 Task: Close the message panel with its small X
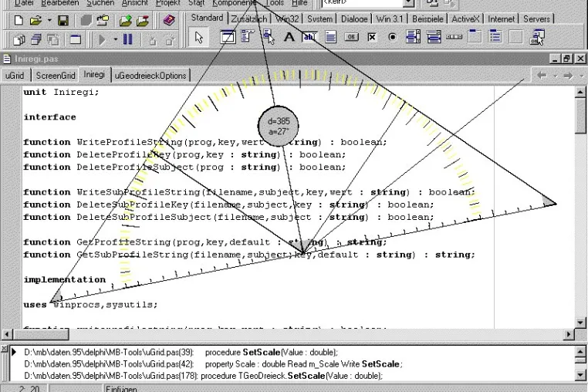[x=4, y=350]
